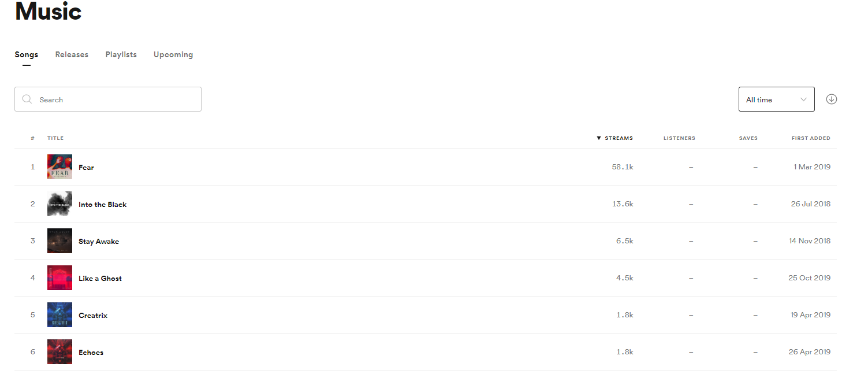868x374 pixels.
Task: Sort by First Added date header
Action: coord(811,138)
